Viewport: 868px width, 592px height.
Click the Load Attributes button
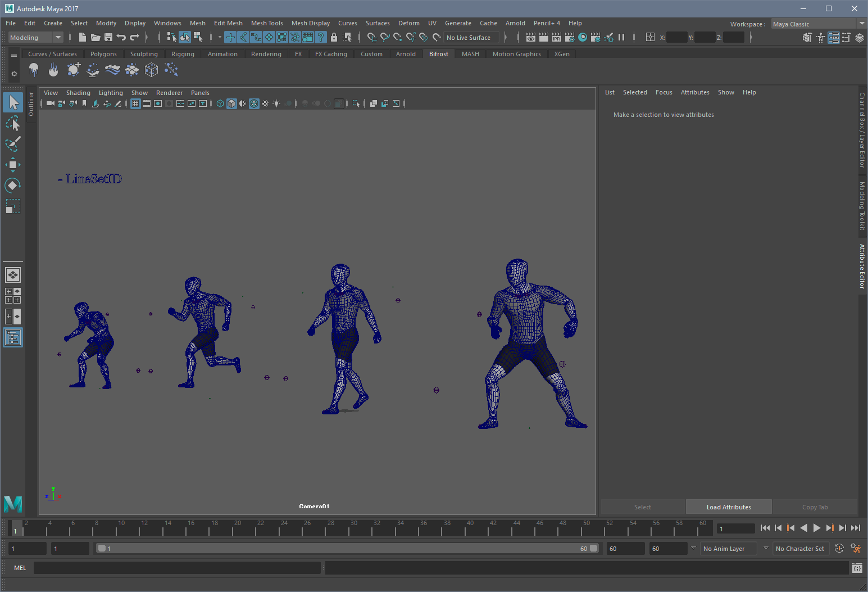tap(728, 507)
